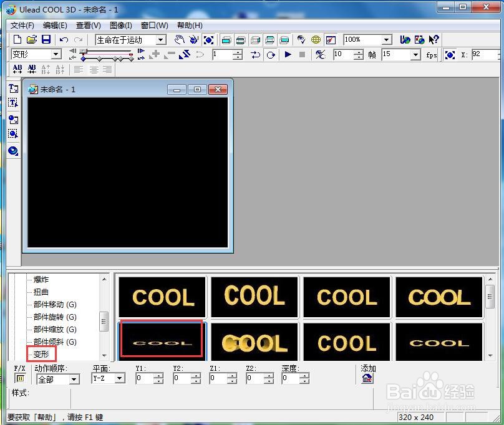Click the Y1 value input field
This screenshot has width=504, height=425.
[x=145, y=378]
